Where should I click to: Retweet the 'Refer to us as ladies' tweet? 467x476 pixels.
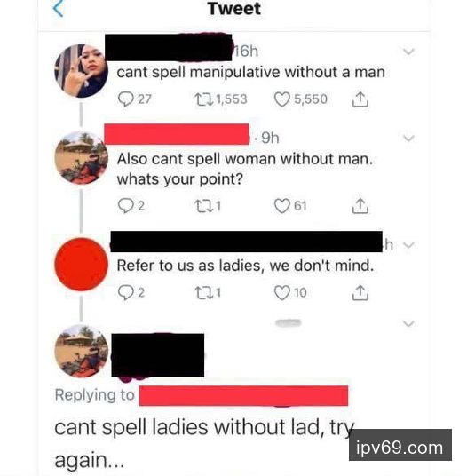208,293
